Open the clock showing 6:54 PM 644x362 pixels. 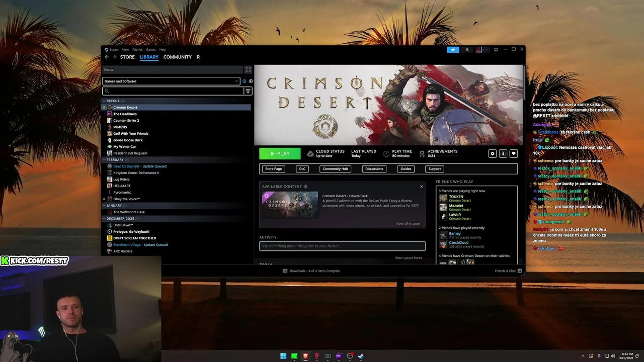tap(626, 356)
